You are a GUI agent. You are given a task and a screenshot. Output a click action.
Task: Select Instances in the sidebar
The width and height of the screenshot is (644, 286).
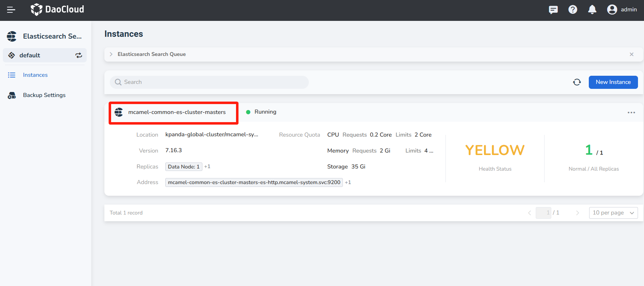[35, 75]
